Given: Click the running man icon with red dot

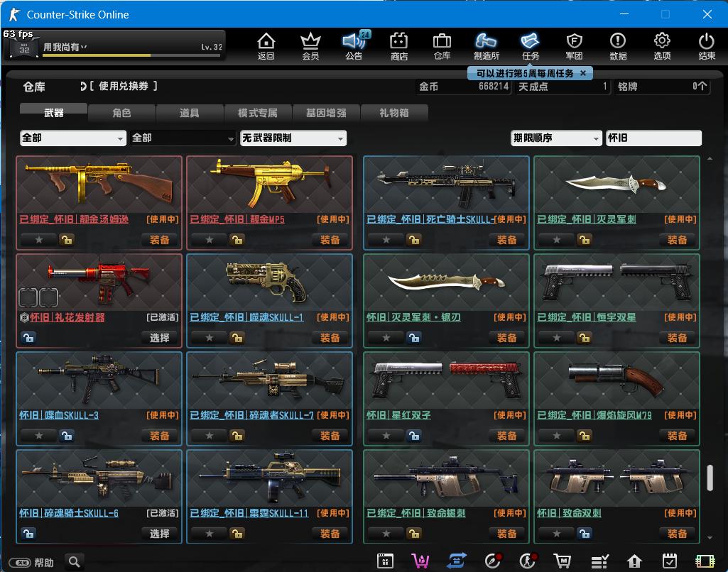Looking at the screenshot, I should click(x=528, y=561).
